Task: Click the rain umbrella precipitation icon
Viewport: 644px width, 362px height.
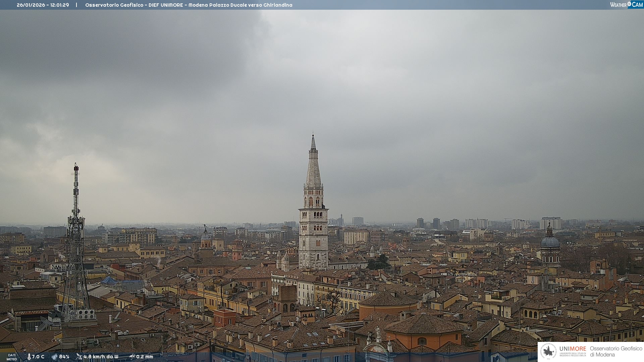Action: (x=132, y=357)
